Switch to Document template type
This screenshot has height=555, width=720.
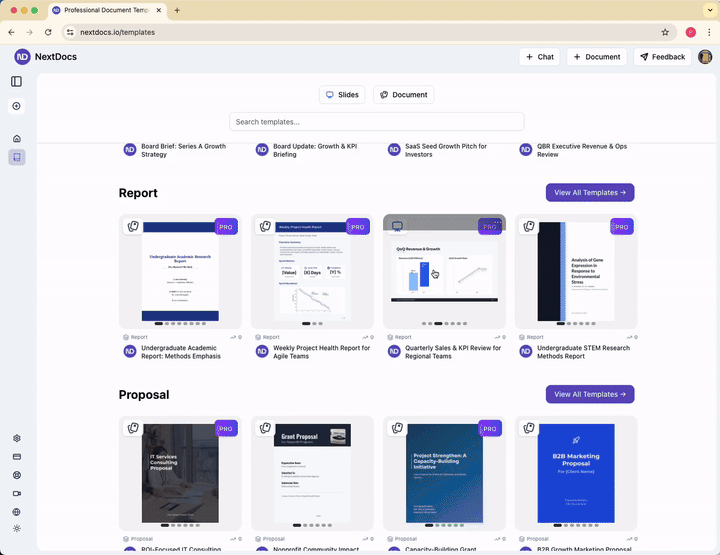coord(403,95)
